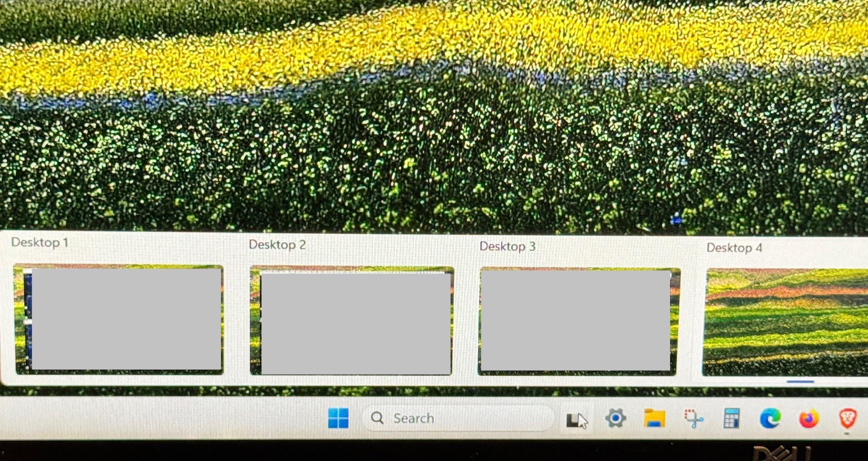The width and height of the screenshot is (868, 461).
Task: Launch the Calculator app
Action: (731, 418)
